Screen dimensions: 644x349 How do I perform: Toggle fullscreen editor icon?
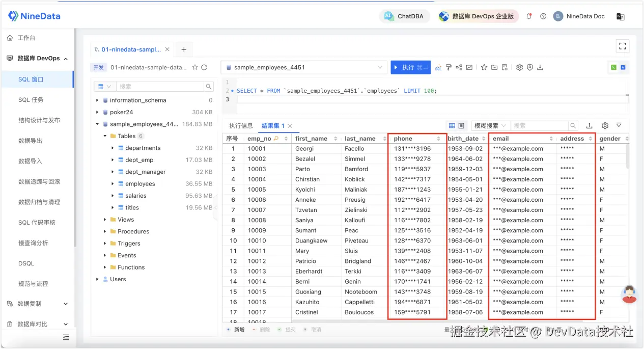tap(623, 46)
